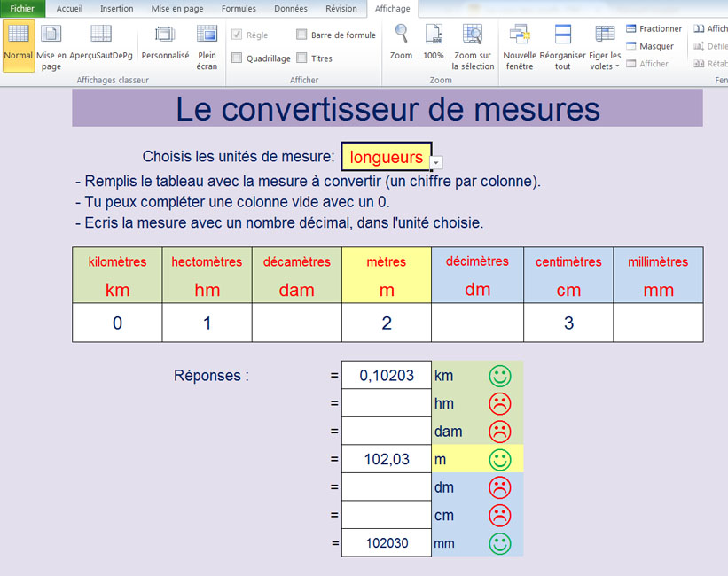
Task: Switch to the Insertion tab
Action: click(116, 8)
